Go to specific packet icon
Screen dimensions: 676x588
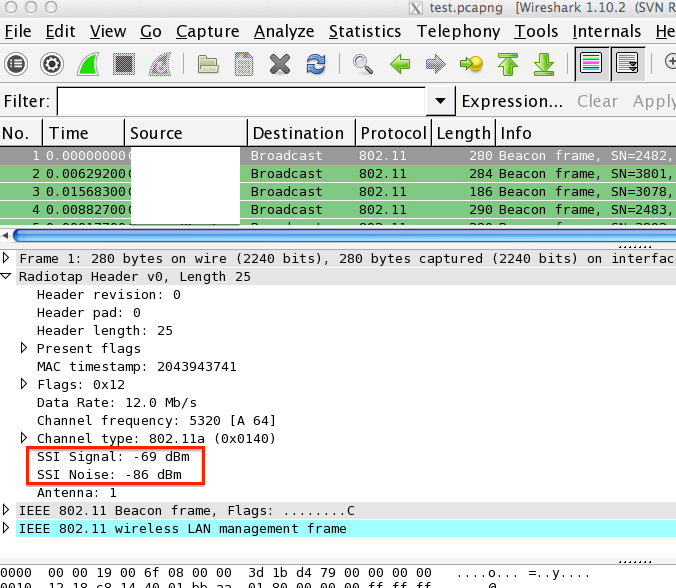(x=471, y=64)
